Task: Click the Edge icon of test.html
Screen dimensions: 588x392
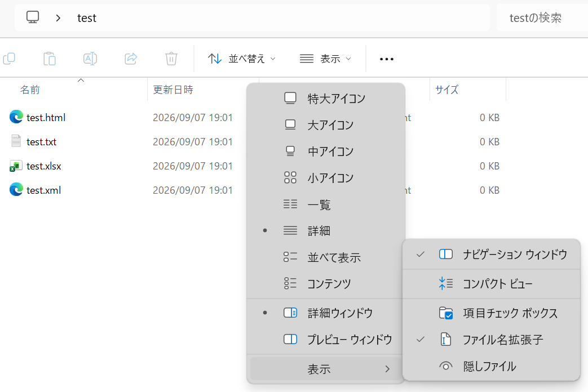Action: coord(16,117)
